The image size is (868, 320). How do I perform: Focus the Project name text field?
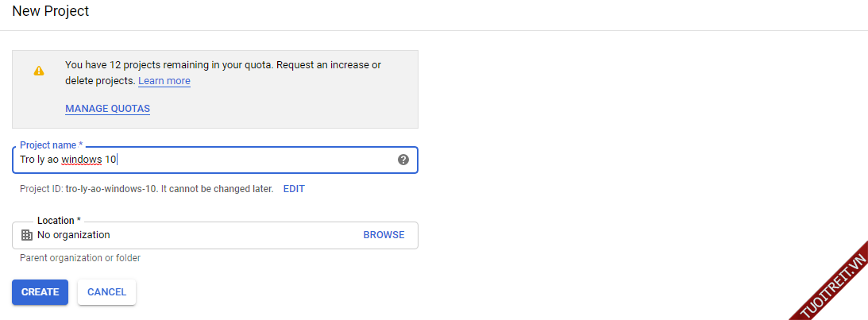(238, 160)
